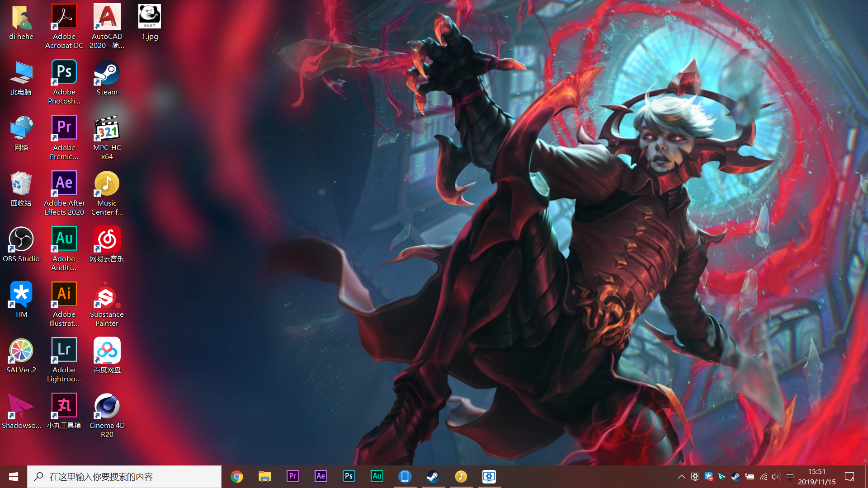This screenshot has height=488, width=868.
Task: Open the Windows Start menu
Action: click(14, 477)
